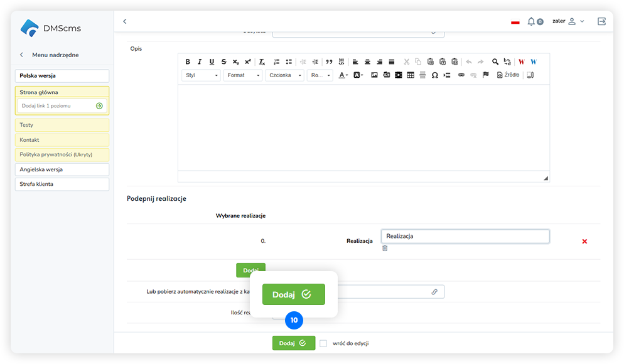This screenshot has width=624, height=364.
Task: Insert a table into the description
Action: pos(411,75)
